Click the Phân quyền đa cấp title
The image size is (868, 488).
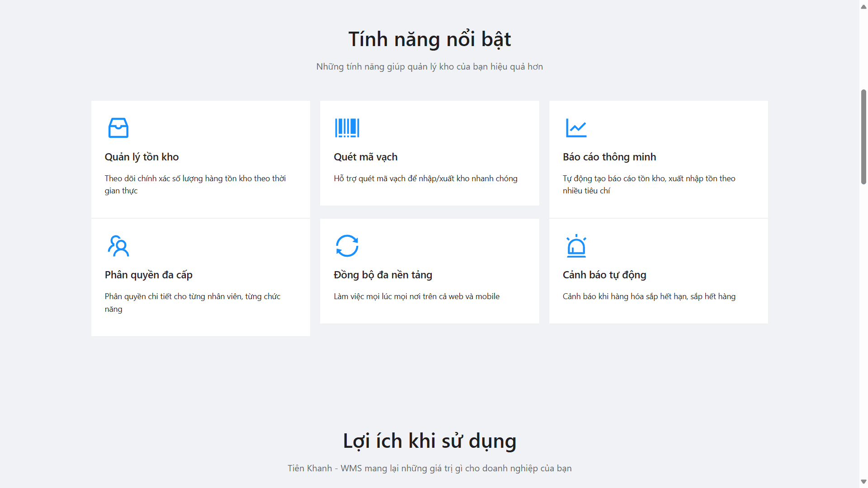148,275
